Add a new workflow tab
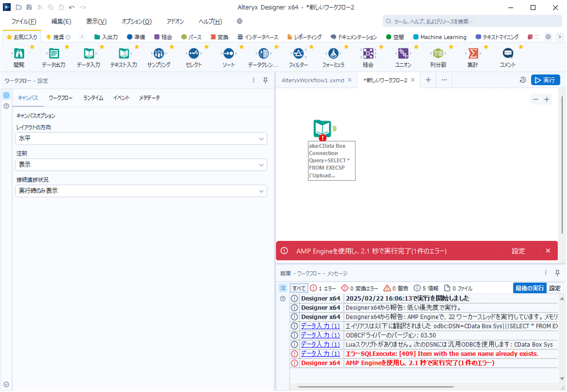 [x=428, y=80]
